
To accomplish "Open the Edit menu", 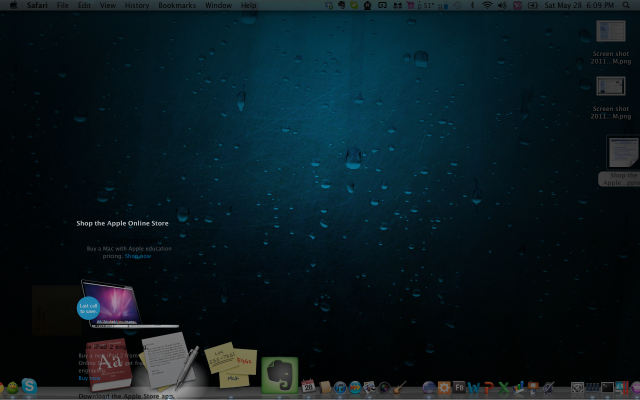I will click(x=84, y=5).
